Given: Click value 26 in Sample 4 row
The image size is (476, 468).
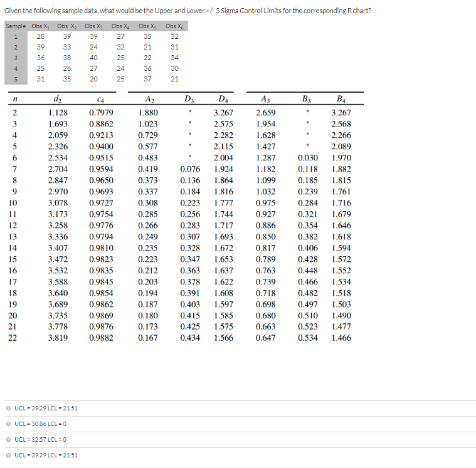Looking at the screenshot, I should click(67, 68).
